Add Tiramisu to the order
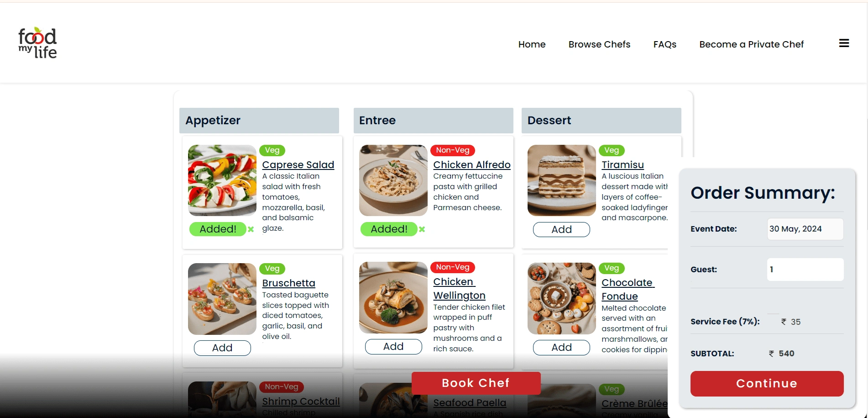This screenshot has height=418, width=868. [561, 229]
